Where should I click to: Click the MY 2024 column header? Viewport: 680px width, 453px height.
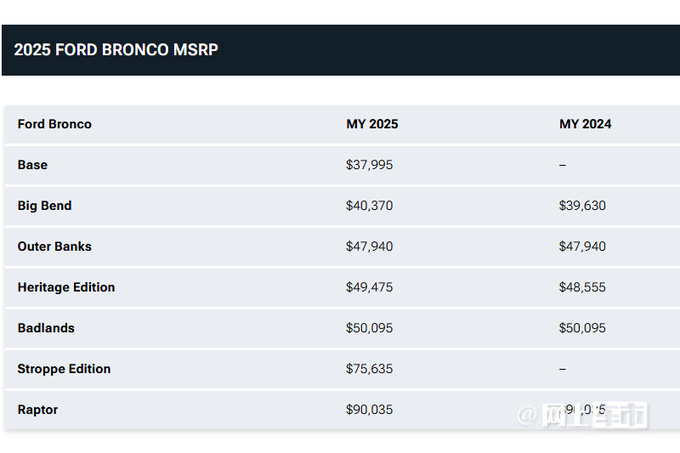585,124
